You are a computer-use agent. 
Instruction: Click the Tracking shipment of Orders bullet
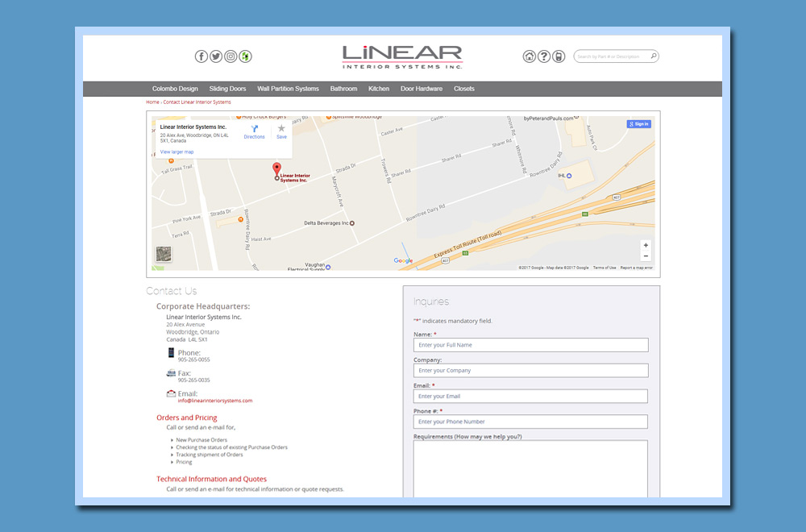tap(210, 455)
